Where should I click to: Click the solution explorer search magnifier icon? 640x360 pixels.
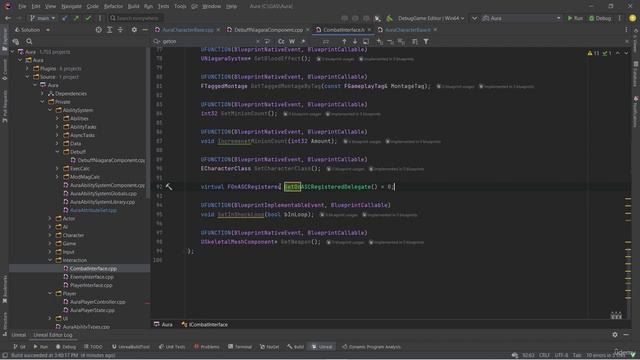pos(29,41)
